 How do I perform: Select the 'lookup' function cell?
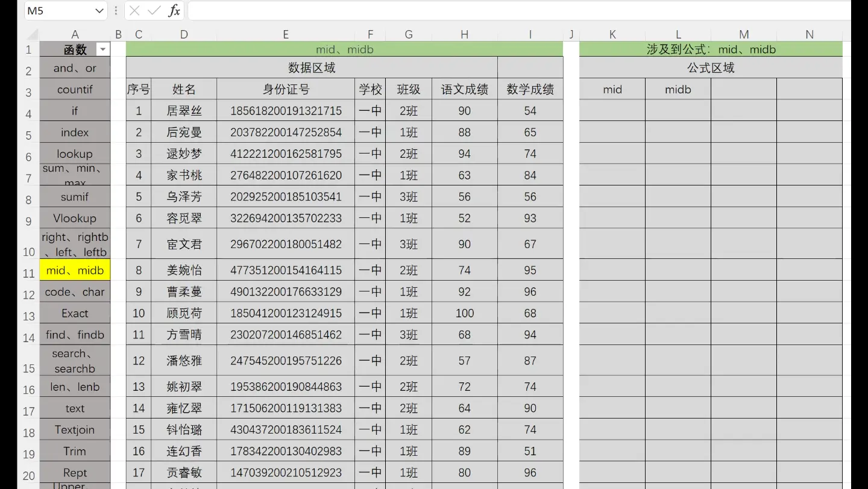(x=75, y=154)
